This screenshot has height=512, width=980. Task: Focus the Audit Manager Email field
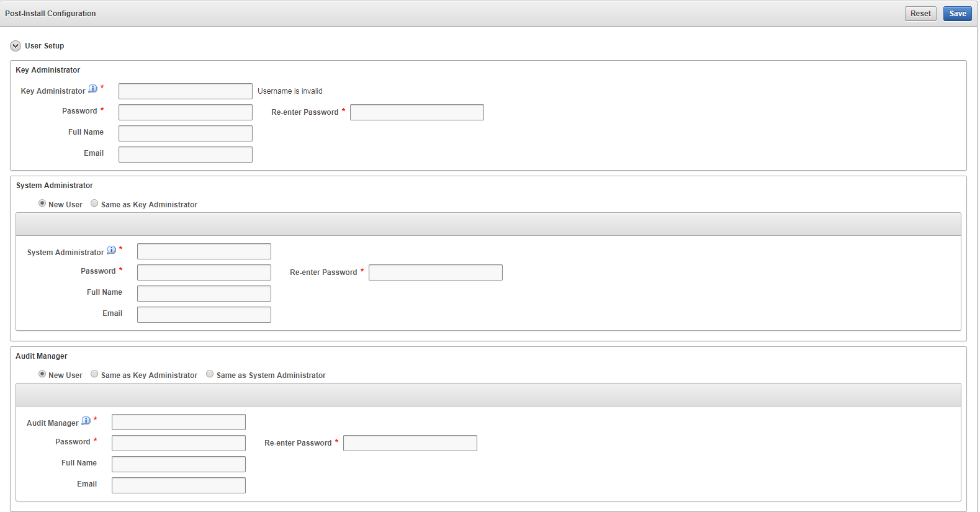click(x=179, y=485)
